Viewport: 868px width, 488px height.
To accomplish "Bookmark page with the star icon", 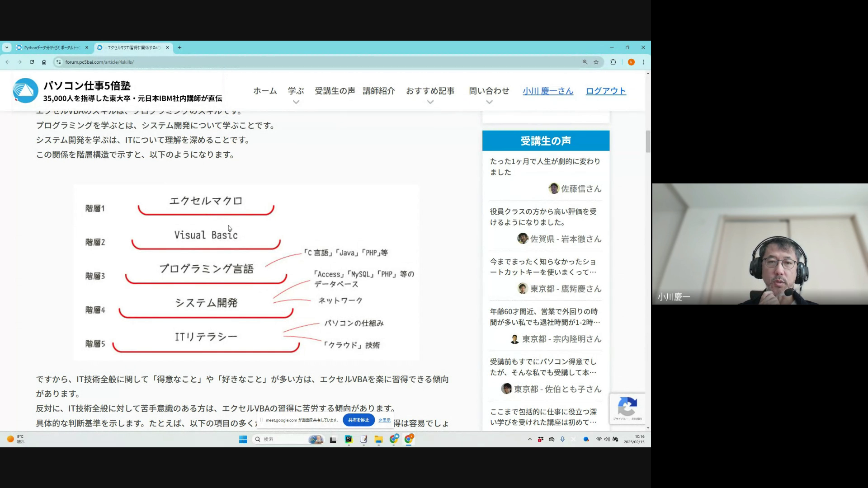I will tap(596, 62).
